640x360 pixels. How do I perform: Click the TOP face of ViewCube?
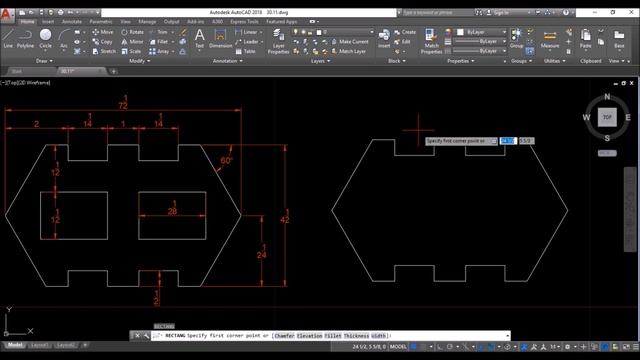pyautogui.click(x=607, y=117)
